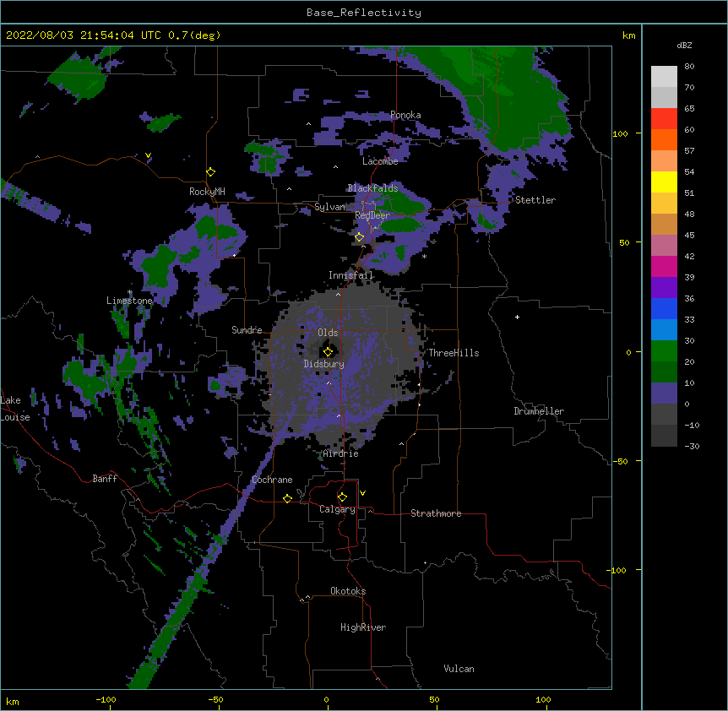Click the -100 tick on the bottom axis
The width and height of the screenshot is (728, 711).
click(x=106, y=700)
